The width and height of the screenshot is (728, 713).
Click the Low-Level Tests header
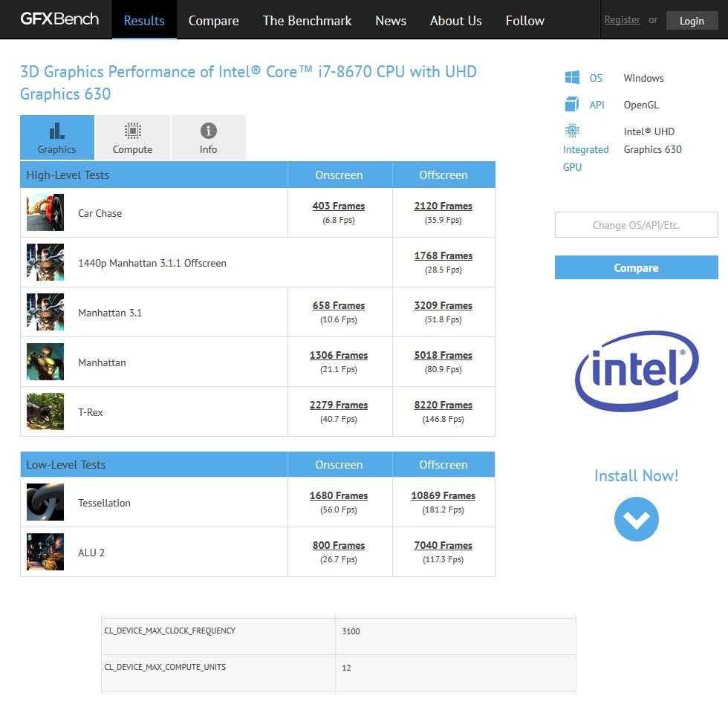tap(66, 464)
